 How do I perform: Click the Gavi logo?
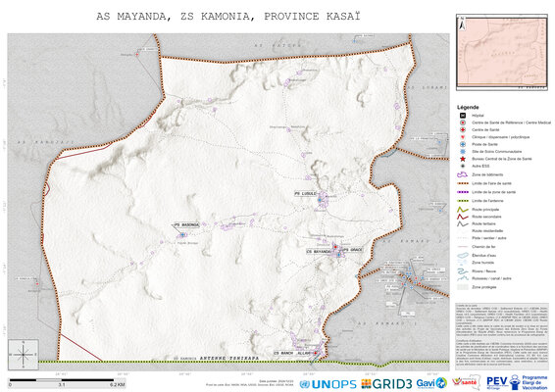(x=431, y=383)
